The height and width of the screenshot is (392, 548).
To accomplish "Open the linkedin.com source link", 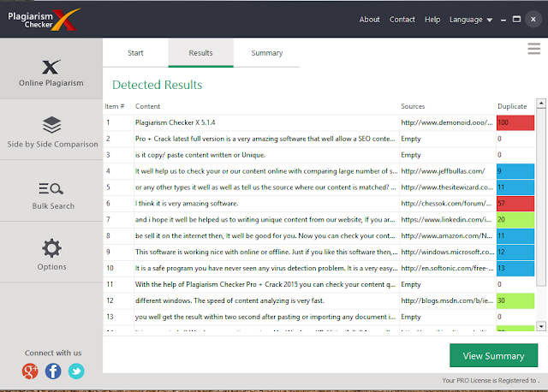I will [446, 219].
